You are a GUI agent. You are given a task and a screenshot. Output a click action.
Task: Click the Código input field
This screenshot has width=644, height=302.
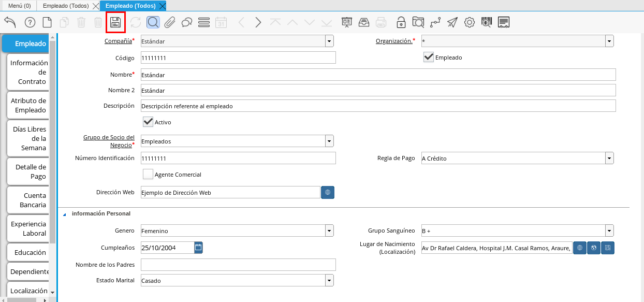click(238, 57)
